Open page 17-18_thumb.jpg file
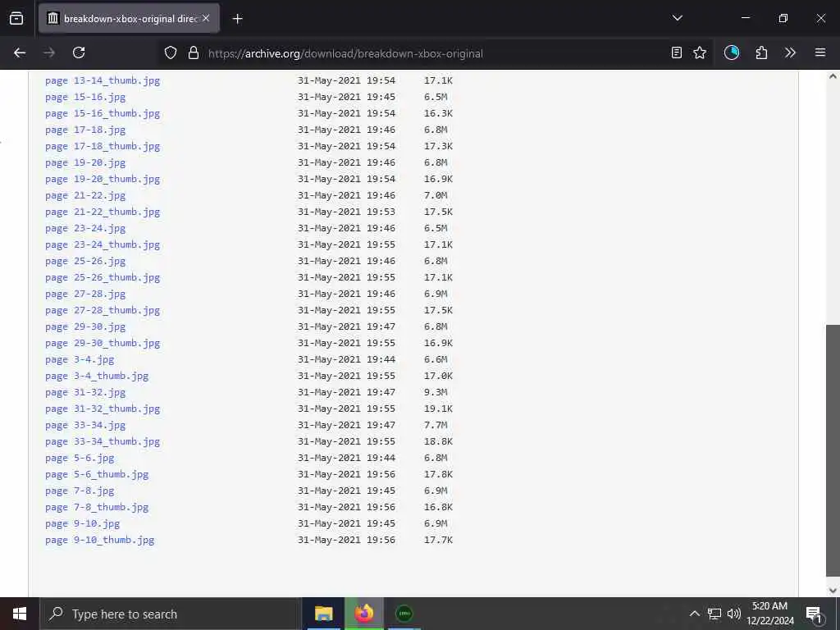This screenshot has width=840, height=630. click(x=103, y=146)
